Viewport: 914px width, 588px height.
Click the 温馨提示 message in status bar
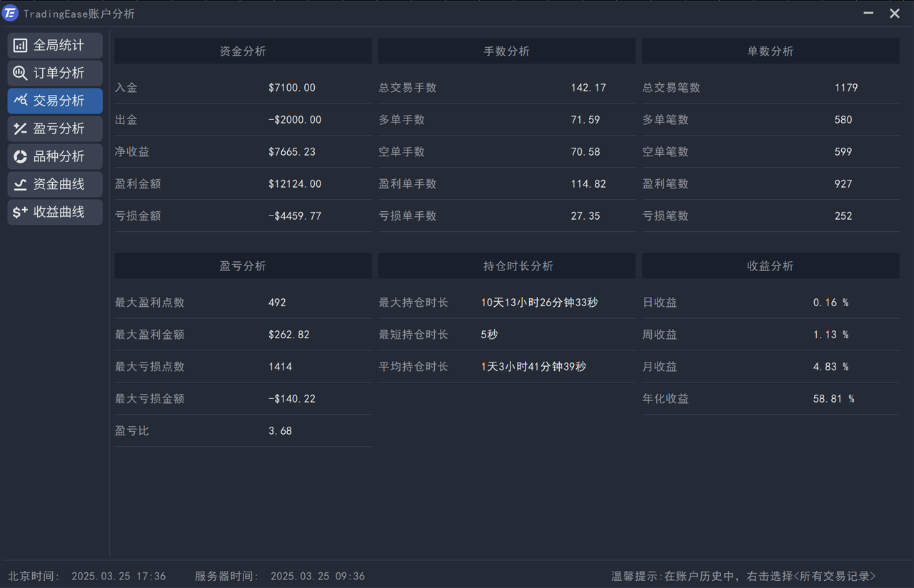tap(743, 576)
